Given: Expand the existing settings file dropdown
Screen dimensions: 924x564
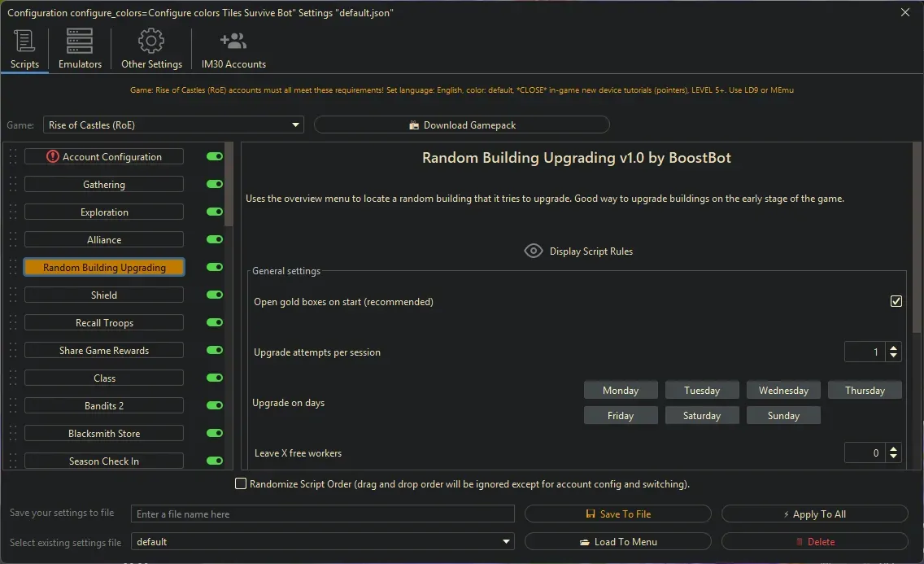Looking at the screenshot, I should pos(322,541).
